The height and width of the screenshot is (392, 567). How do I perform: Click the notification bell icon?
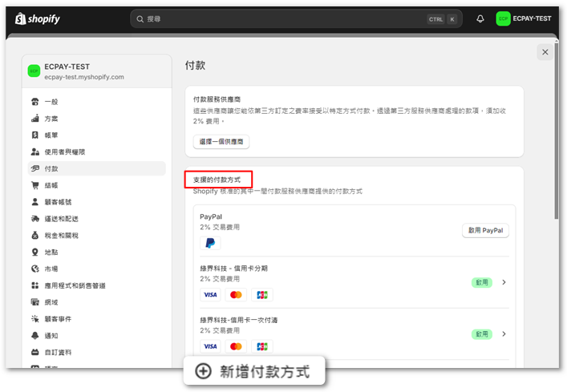pos(480,18)
